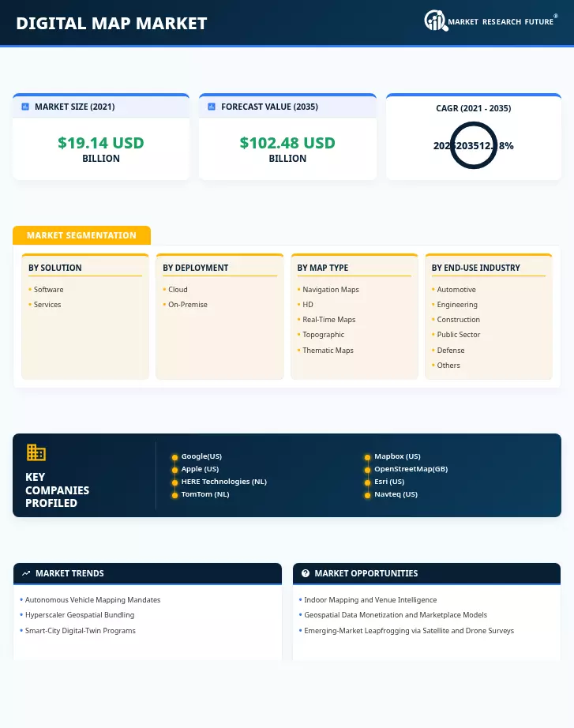Click the question icon beside Market Opportunities
This screenshot has height=728, width=574.
click(305, 573)
